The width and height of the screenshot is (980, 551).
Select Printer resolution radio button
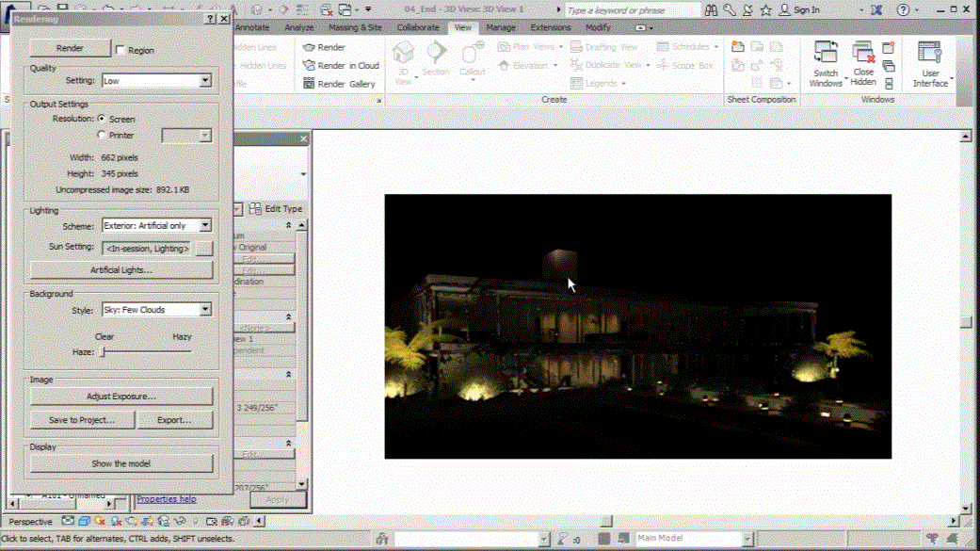pyautogui.click(x=102, y=135)
